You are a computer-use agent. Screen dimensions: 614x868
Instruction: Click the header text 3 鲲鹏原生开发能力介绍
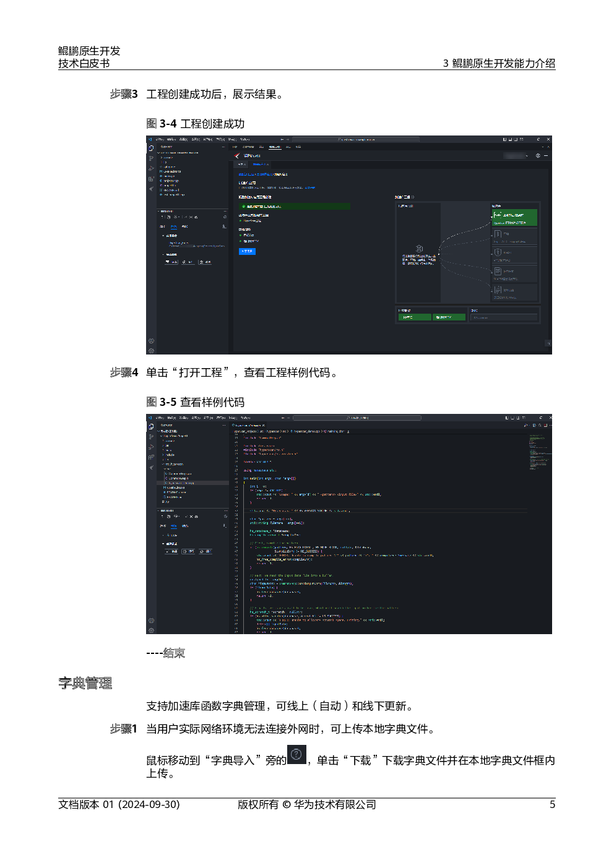point(499,63)
